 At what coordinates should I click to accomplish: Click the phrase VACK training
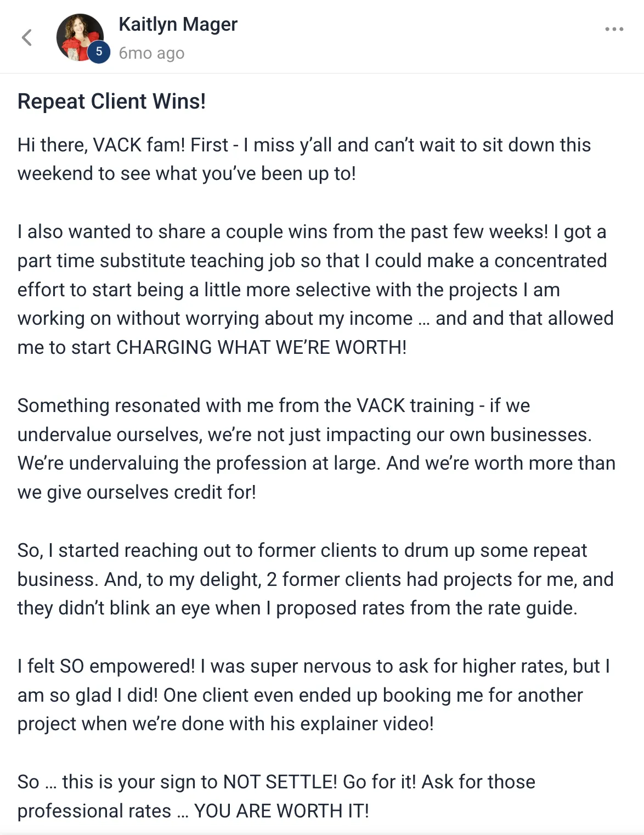click(x=415, y=405)
